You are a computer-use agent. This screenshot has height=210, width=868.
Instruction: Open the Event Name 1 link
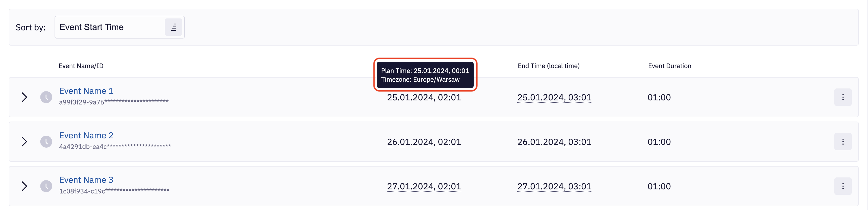pos(86,91)
